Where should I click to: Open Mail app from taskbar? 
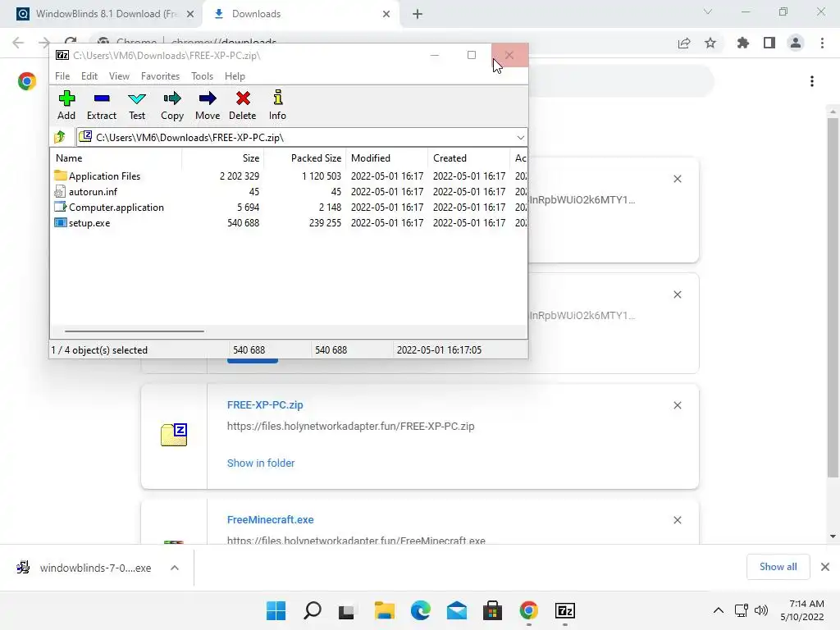pos(456,610)
